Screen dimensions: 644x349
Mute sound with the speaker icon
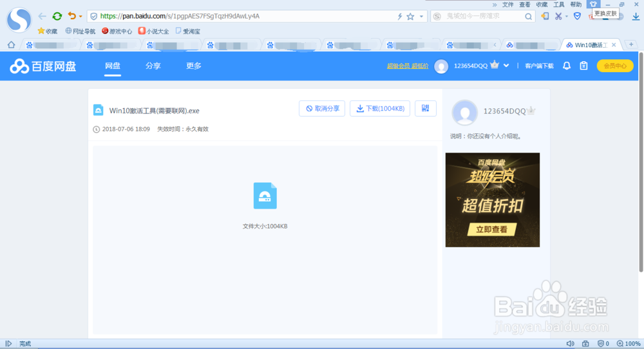point(570,344)
